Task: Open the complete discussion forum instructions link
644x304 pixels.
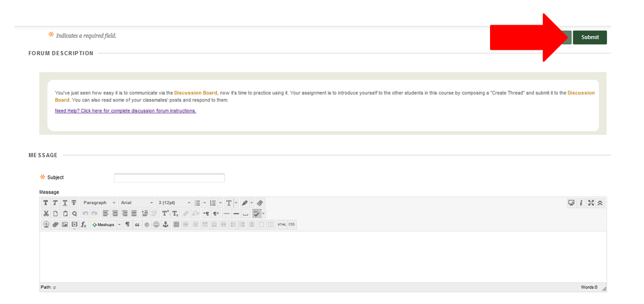Action: pyautogui.click(x=125, y=111)
